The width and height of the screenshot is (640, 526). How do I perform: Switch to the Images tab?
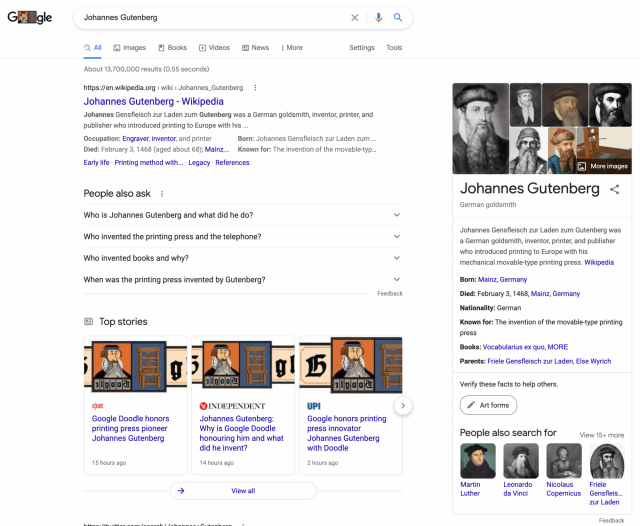[129, 48]
